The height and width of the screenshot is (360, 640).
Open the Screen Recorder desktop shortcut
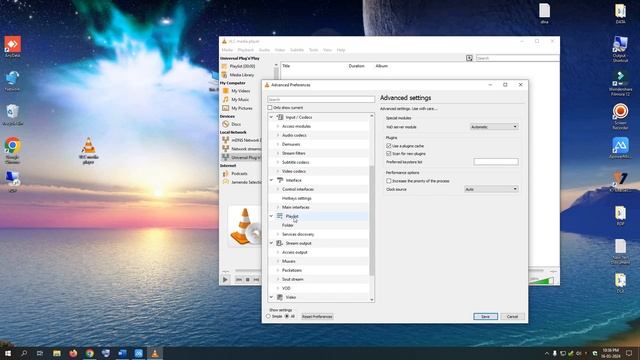pyautogui.click(x=620, y=117)
